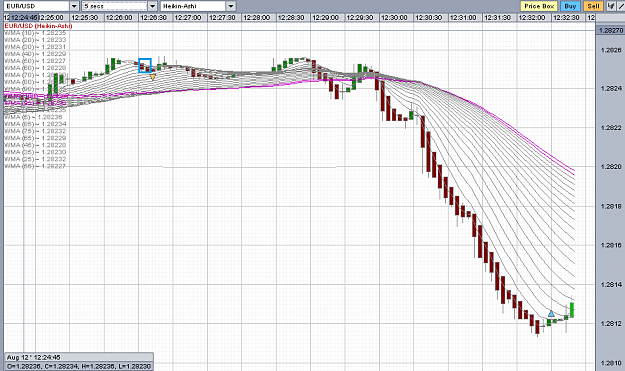The width and height of the screenshot is (625, 371).
Task: Click the 12:32:00 time axis label
Action: pyautogui.click(x=532, y=18)
